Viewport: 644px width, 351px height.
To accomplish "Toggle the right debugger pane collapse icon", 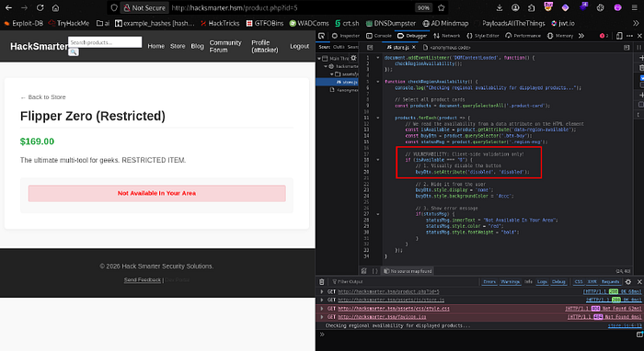I will pos(627,48).
